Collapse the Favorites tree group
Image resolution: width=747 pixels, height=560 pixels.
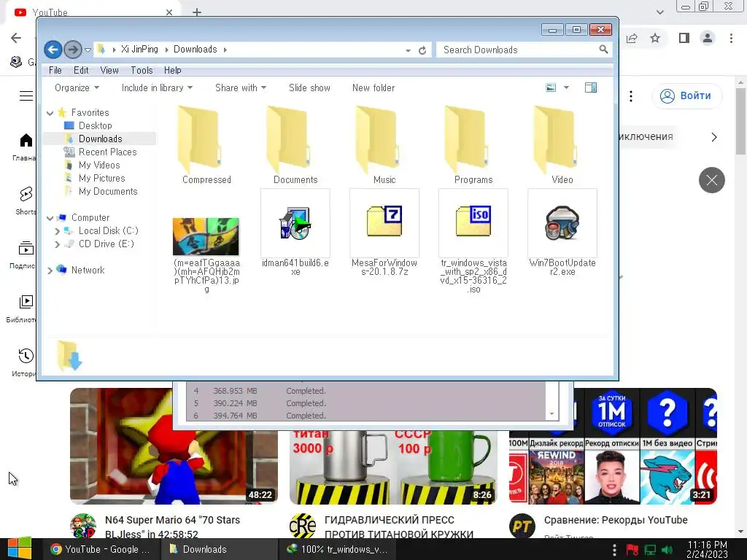50,113
